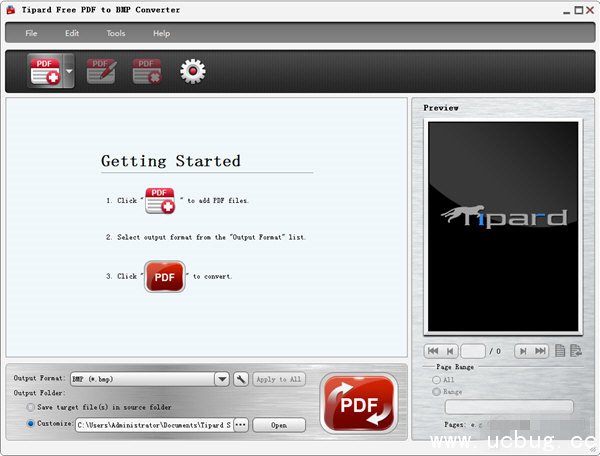The height and width of the screenshot is (456, 600).
Task: Open the Add PDF dropdown arrow in toolbar
Action: tap(69, 72)
